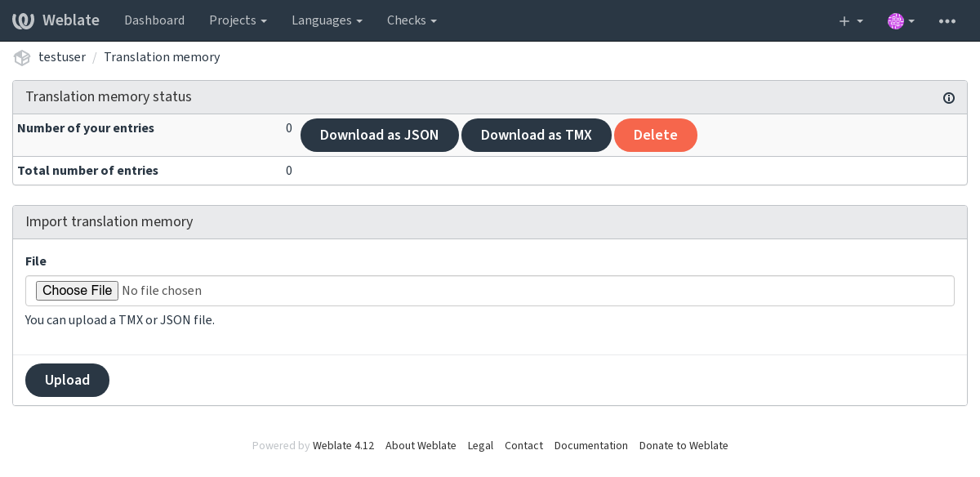Open the Contact footer link
This screenshot has width=980, height=477.
pyautogui.click(x=523, y=445)
